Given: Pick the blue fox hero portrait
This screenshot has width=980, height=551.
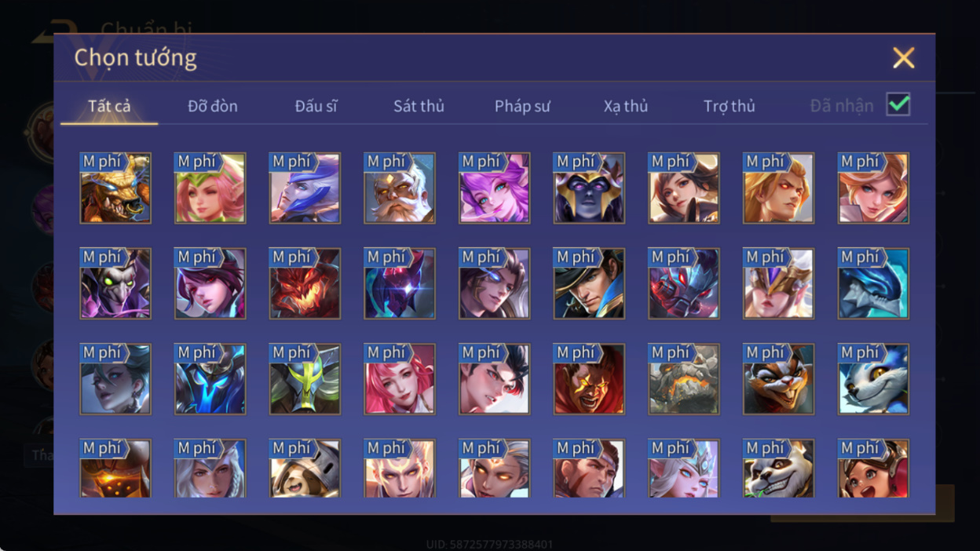Looking at the screenshot, I should pos(873,379).
